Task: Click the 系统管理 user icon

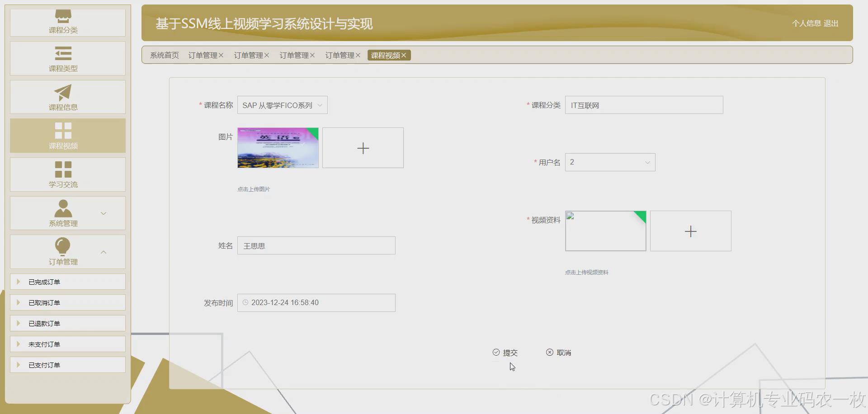Action: tap(63, 208)
